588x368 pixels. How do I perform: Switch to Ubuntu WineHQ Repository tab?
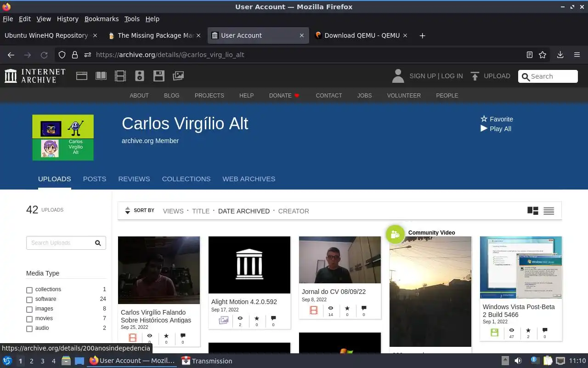[x=51, y=35]
